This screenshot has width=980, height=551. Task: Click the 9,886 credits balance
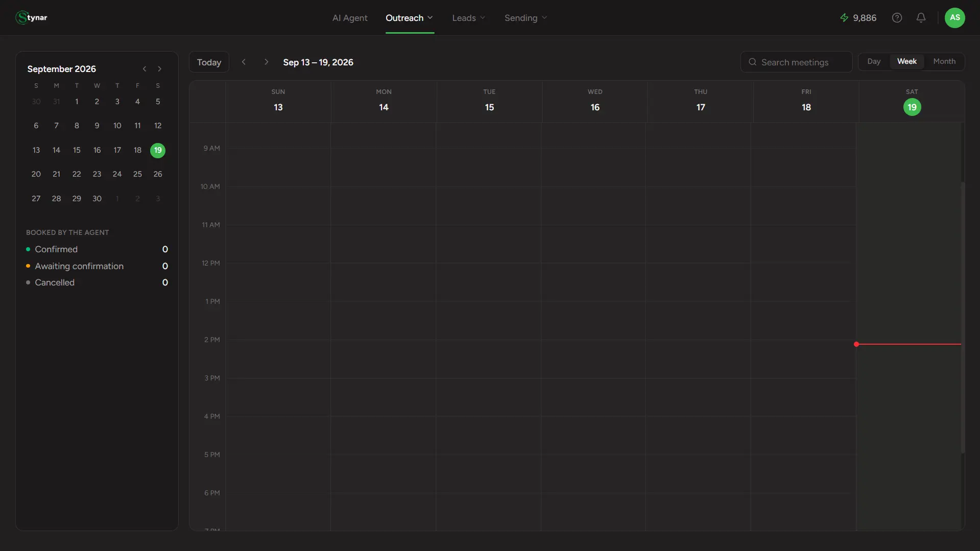(865, 18)
